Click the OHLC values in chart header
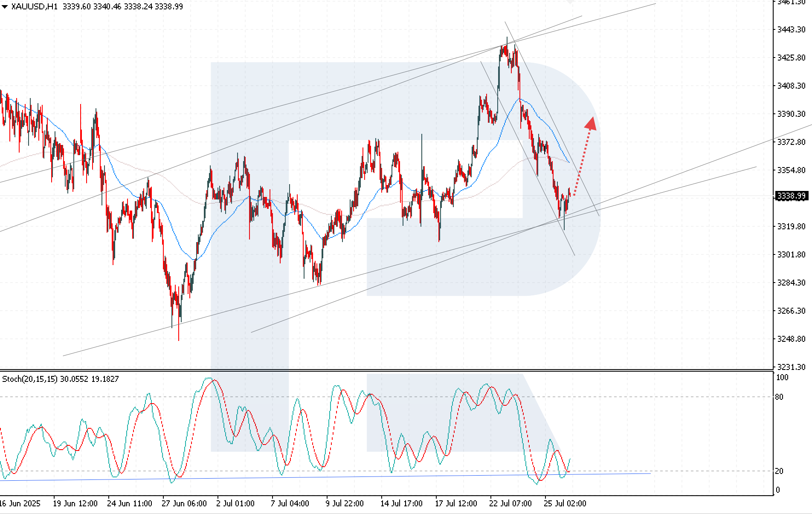 pyautogui.click(x=122, y=7)
